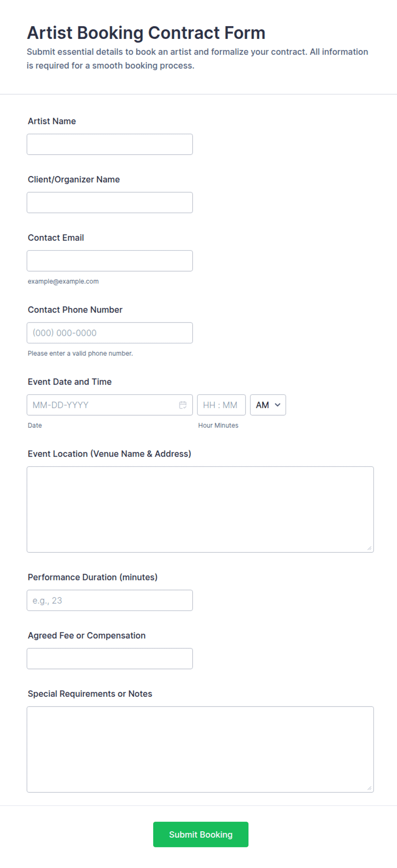Image resolution: width=397 pixels, height=868 pixels.
Task: Click the Event Location text area
Action: point(200,510)
